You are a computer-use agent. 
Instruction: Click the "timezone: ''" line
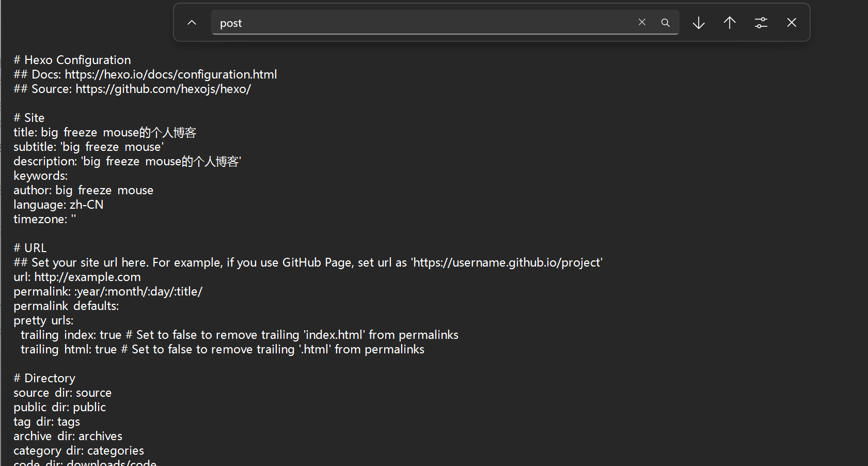(x=44, y=220)
